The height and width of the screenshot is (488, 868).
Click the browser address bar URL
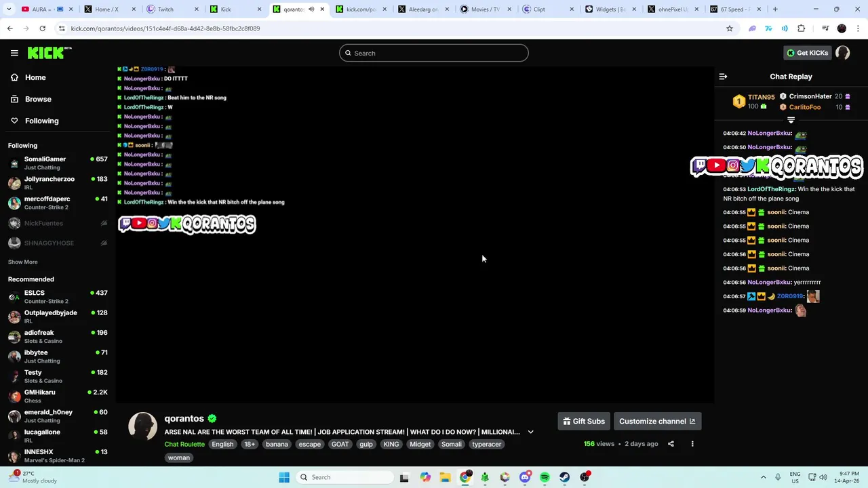165,28
